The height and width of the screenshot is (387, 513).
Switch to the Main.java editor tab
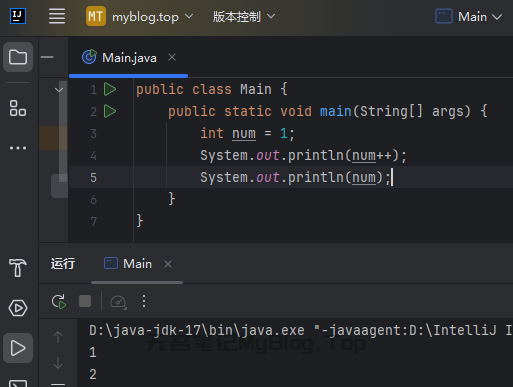[x=129, y=58]
